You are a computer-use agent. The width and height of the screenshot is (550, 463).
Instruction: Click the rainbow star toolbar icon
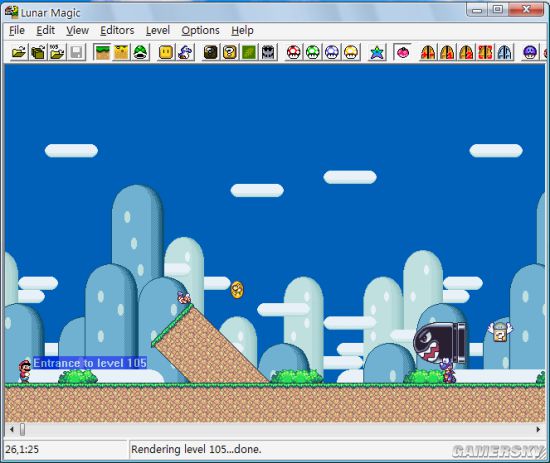pos(377,52)
